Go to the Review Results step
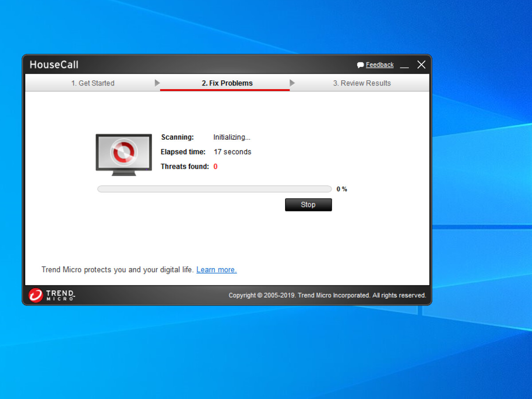Screen dimensions: 532x399 362,83
